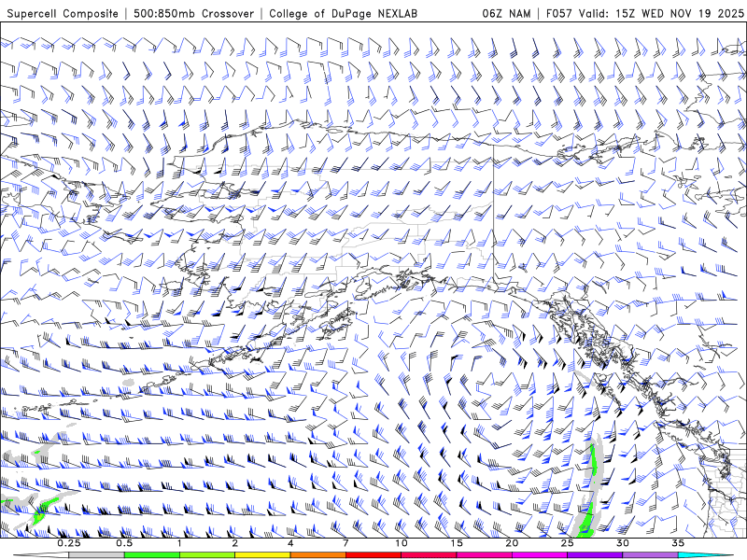This screenshot has height=560, width=747.
Task: Click the legend value "15"
Action: (x=457, y=543)
